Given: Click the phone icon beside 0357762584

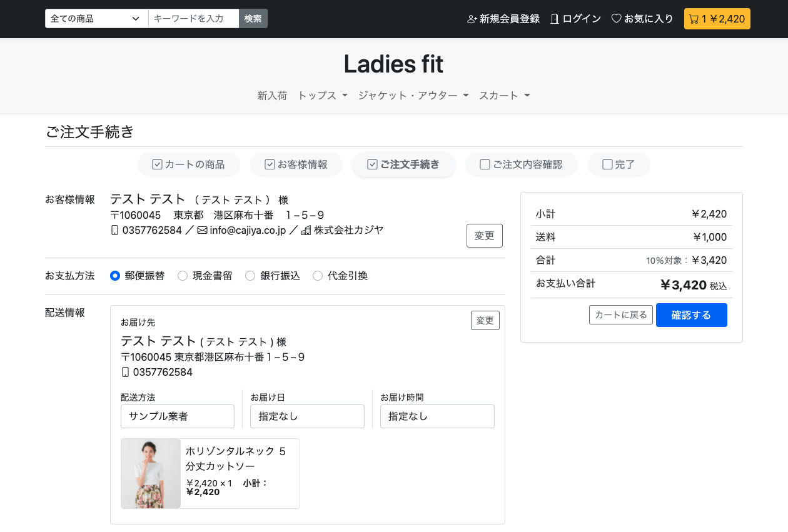Looking at the screenshot, I should (x=115, y=230).
